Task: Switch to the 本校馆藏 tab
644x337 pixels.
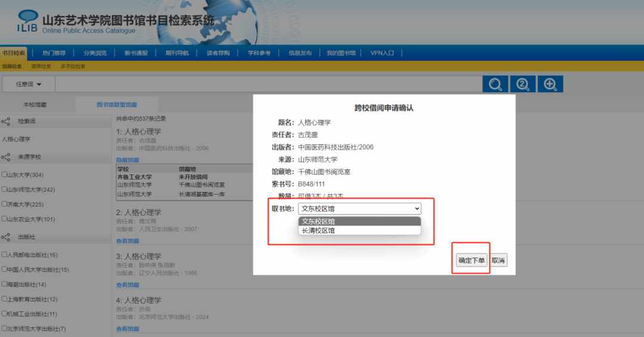Action: pos(35,104)
